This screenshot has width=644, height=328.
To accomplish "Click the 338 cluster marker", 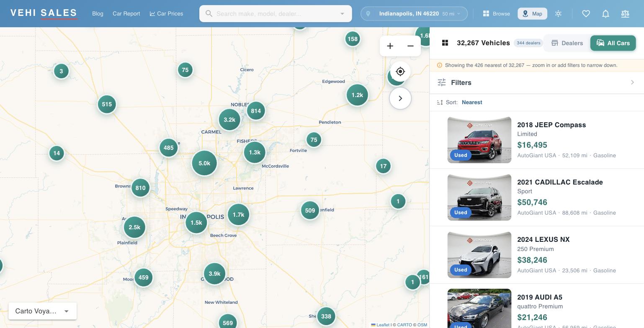I will click(326, 316).
